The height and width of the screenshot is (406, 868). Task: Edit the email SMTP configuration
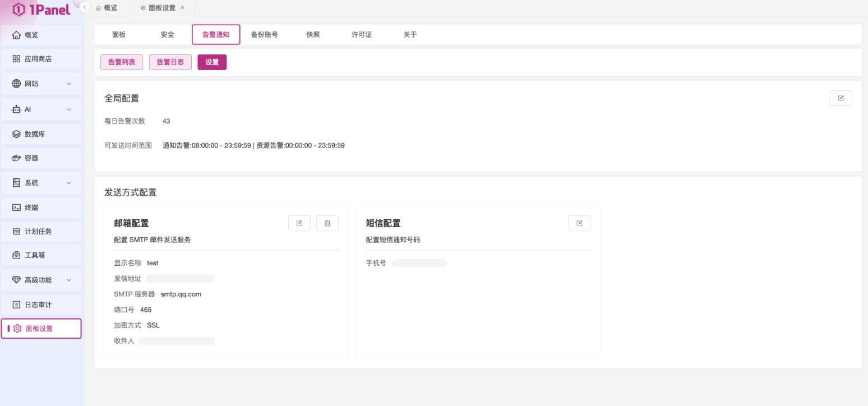coord(299,223)
